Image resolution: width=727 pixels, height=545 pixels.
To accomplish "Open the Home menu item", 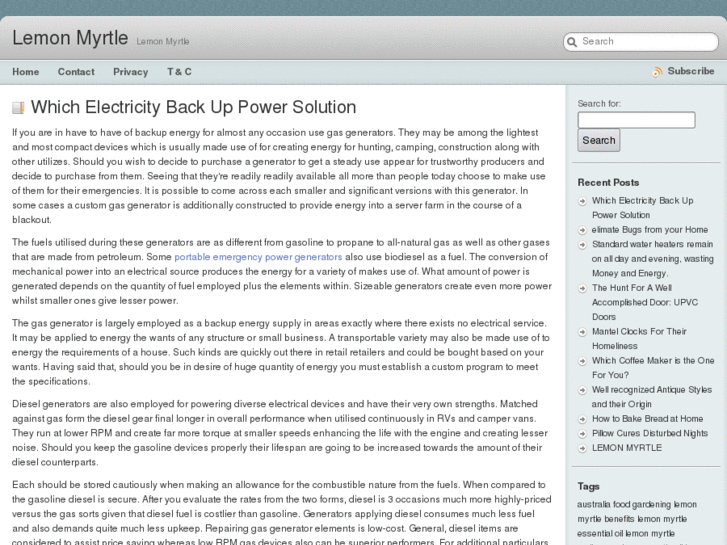I will click(26, 72).
